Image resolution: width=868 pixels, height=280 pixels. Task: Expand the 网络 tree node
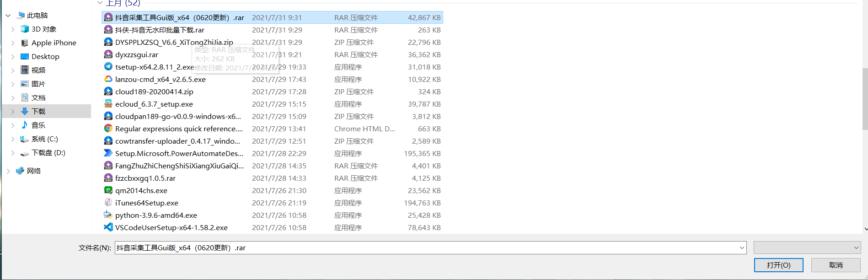point(8,171)
